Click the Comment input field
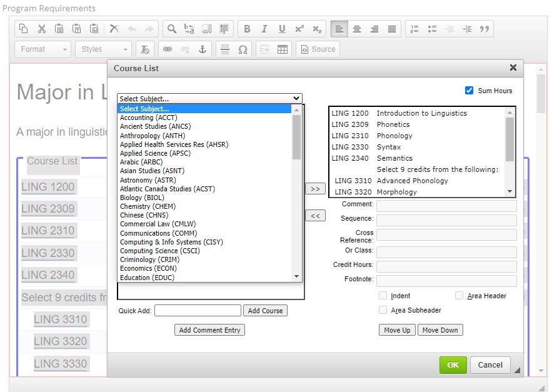Screen dimensions: 552x392 (446, 206)
